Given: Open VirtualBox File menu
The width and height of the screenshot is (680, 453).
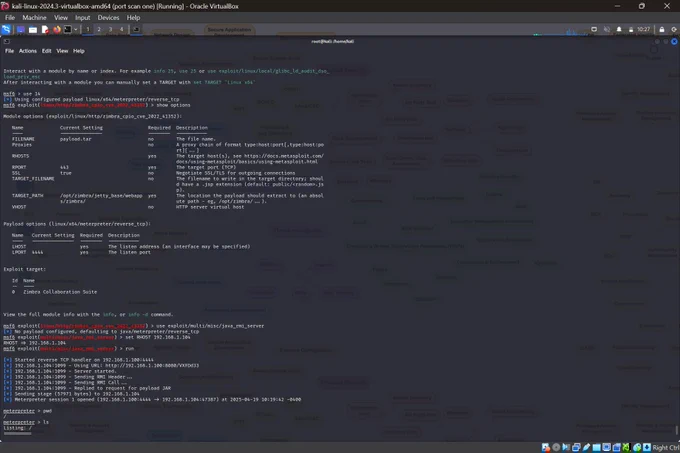Looking at the screenshot, I should pos(10,18).
